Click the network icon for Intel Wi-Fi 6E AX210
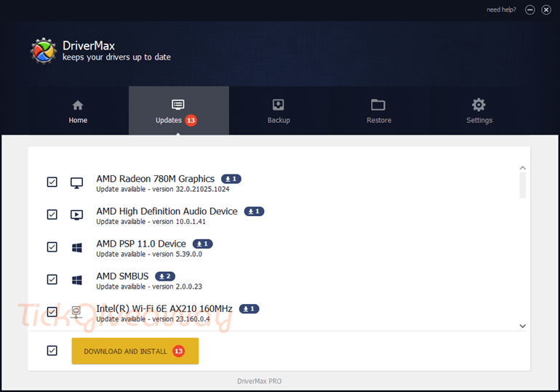 click(x=76, y=312)
